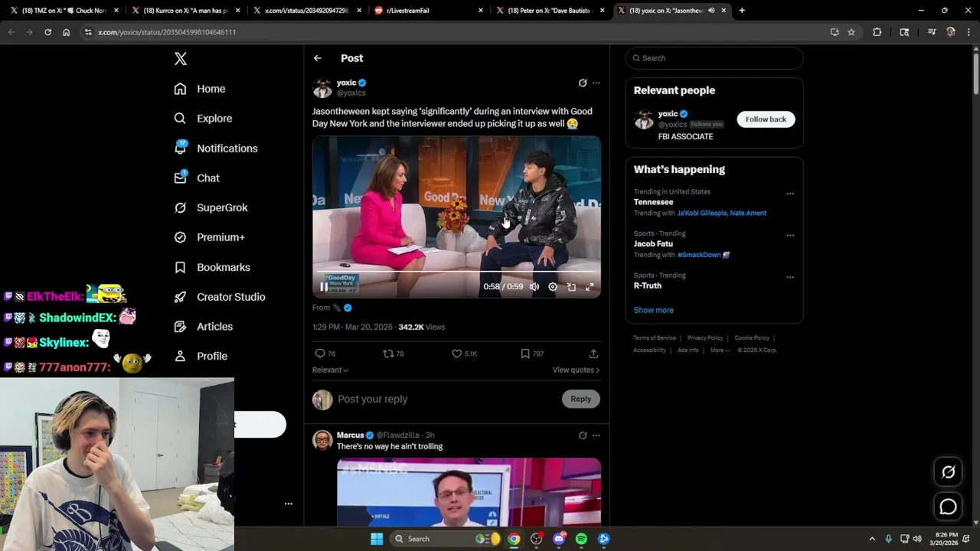Open Grok floating button

(x=948, y=472)
